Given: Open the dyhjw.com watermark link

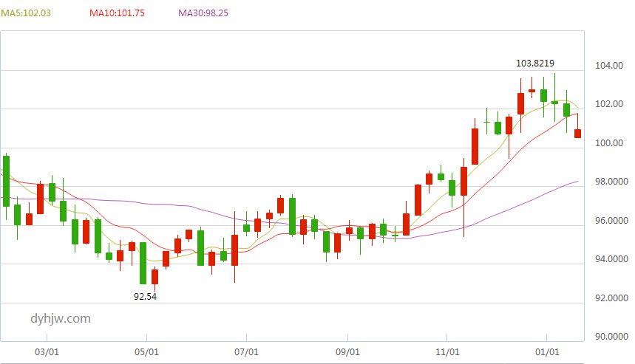Looking at the screenshot, I should pyautogui.click(x=61, y=319).
